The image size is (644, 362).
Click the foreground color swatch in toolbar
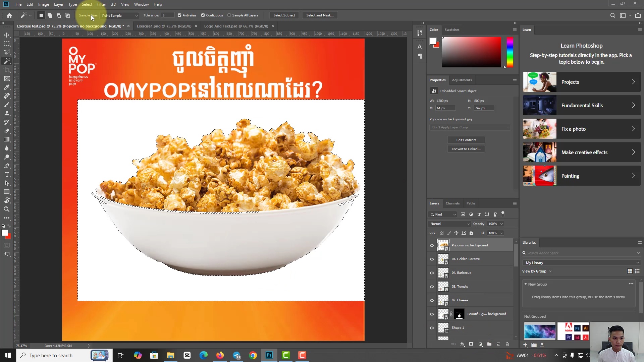[4, 233]
